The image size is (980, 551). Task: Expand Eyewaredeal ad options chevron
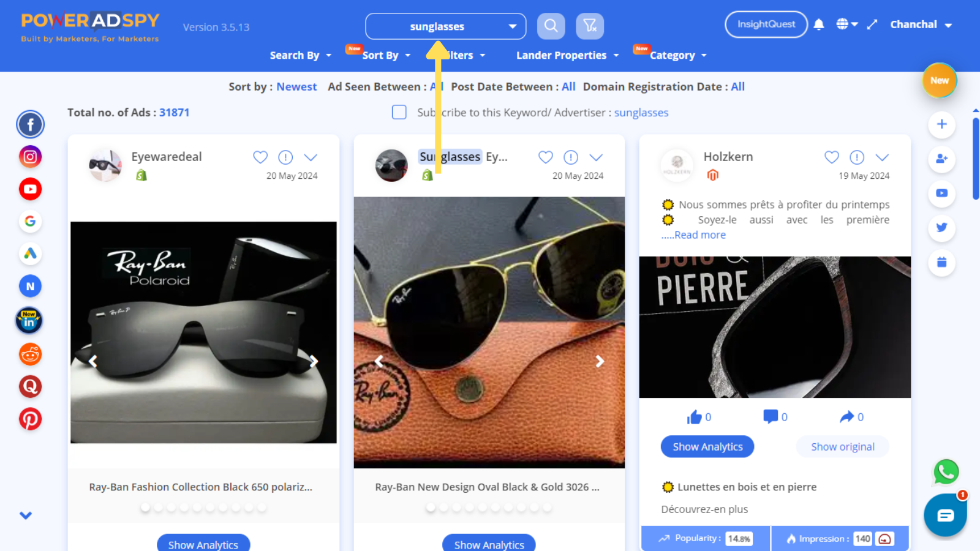click(x=311, y=157)
